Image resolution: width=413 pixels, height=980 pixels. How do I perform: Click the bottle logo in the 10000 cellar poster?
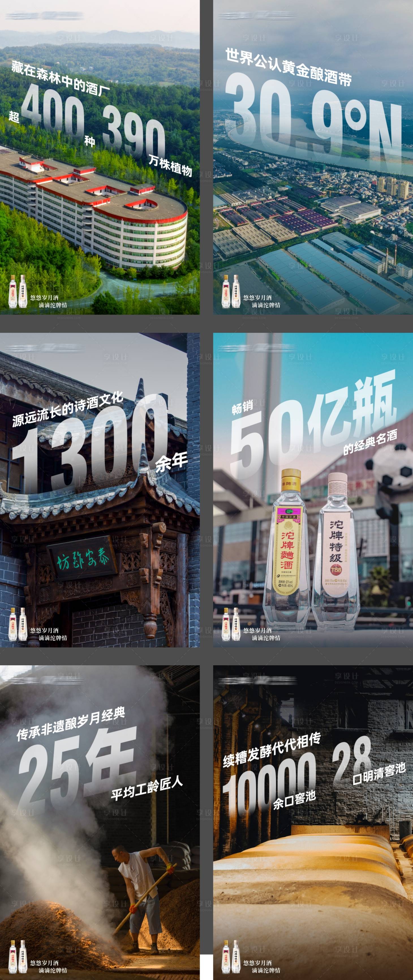point(231,957)
